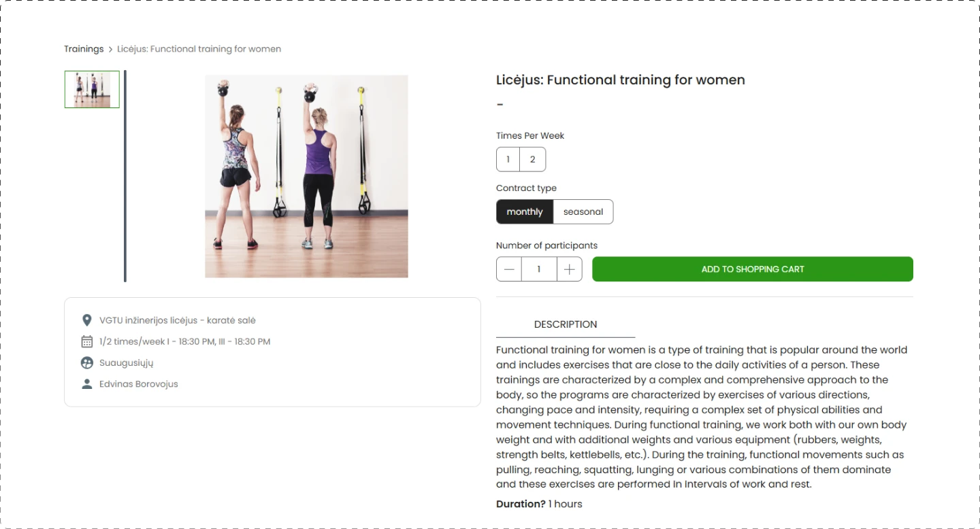This screenshot has height=529, width=980.
Task: Select 1 time per week
Action: coord(508,160)
